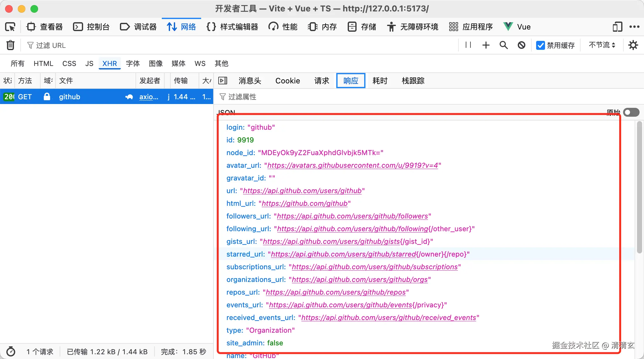Open the network settings gear

click(633, 45)
